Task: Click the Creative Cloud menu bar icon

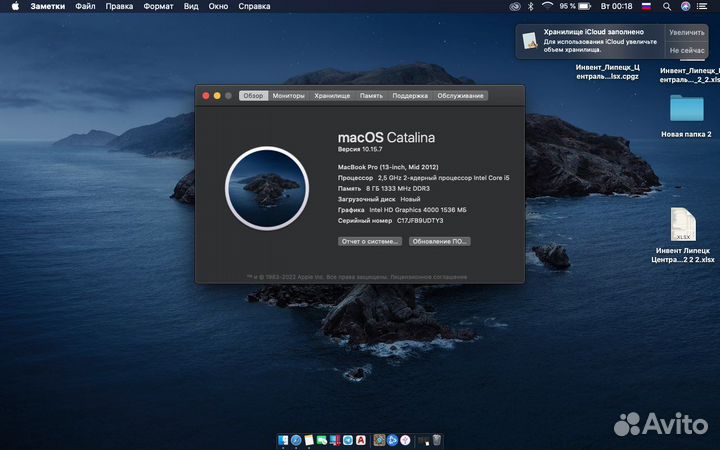Action: click(515, 6)
